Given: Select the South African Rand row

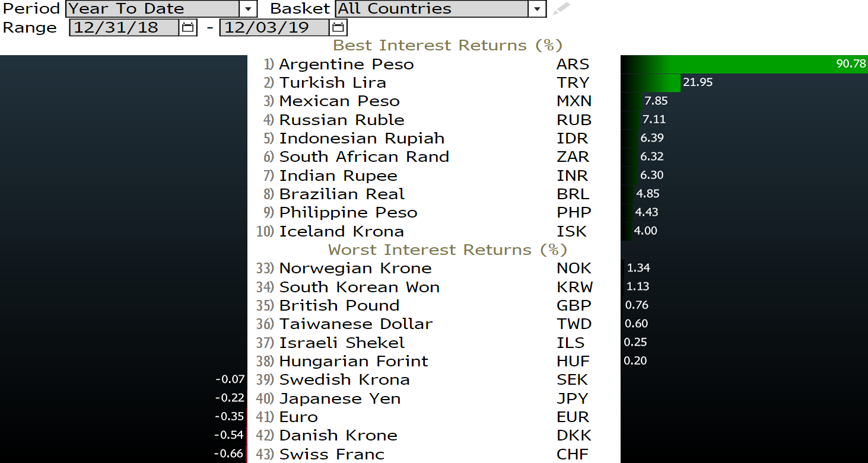Looking at the screenshot, I should tap(434, 157).
